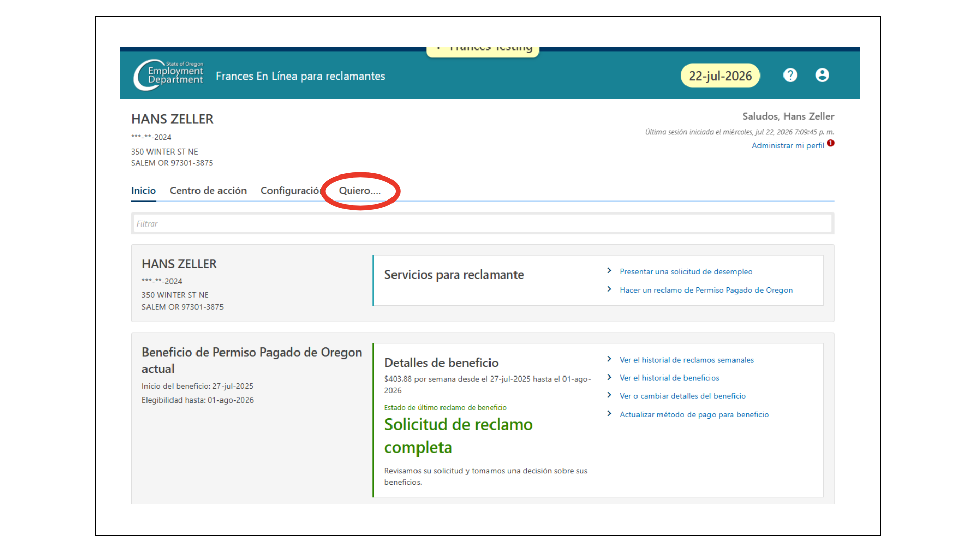Click the 22-jul-2026 date badge
The height and width of the screenshot is (551, 980).
coord(720,76)
